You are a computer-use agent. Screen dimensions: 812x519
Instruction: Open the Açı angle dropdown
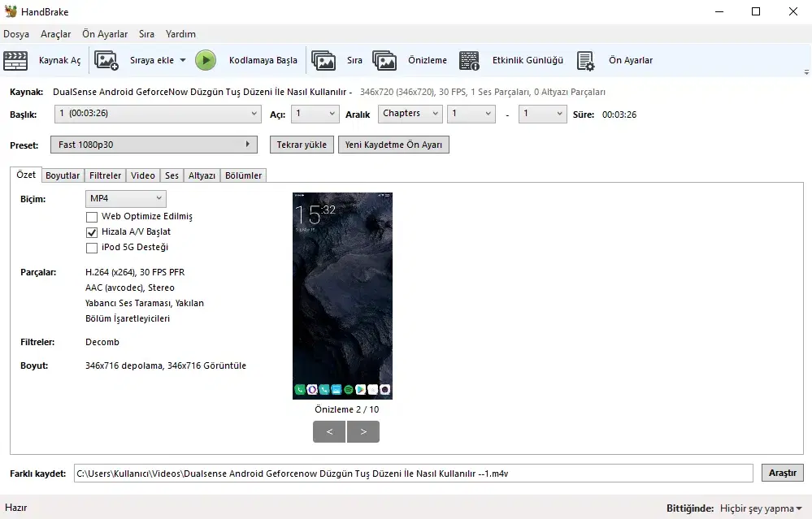(315, 114)
